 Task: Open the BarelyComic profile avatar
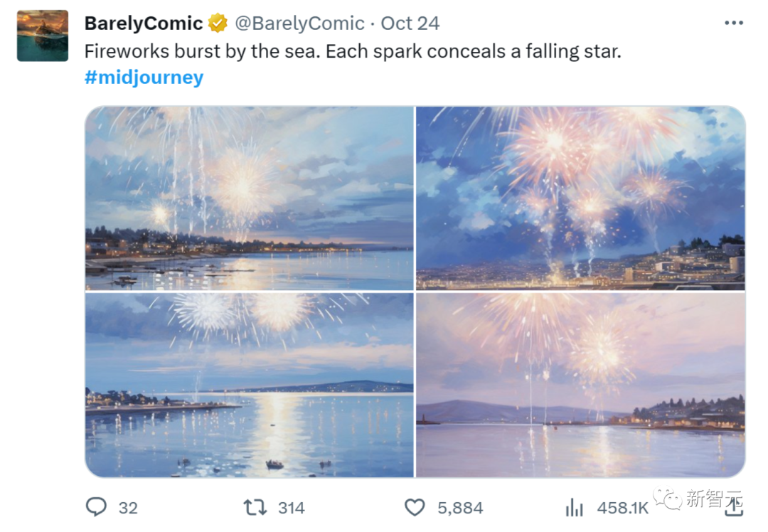click(x=43, y=36)
